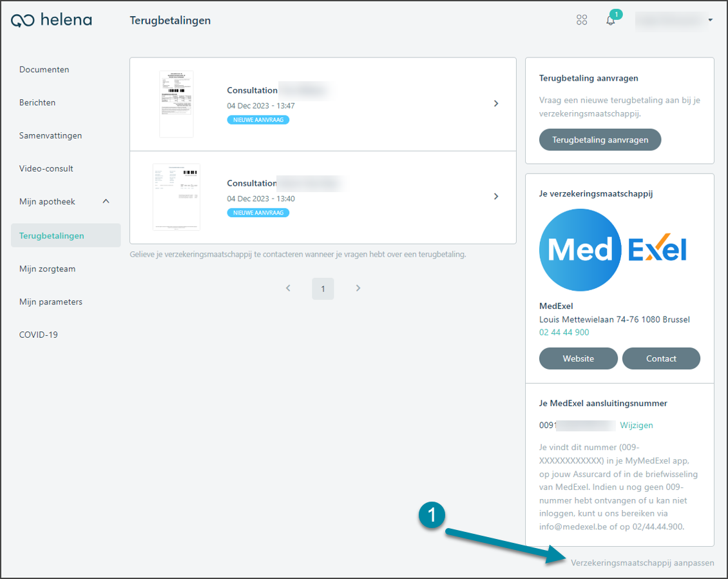728x579 pixels.
Task: Click the Terugbetaling aanvragen button
Action: (600, 140)
